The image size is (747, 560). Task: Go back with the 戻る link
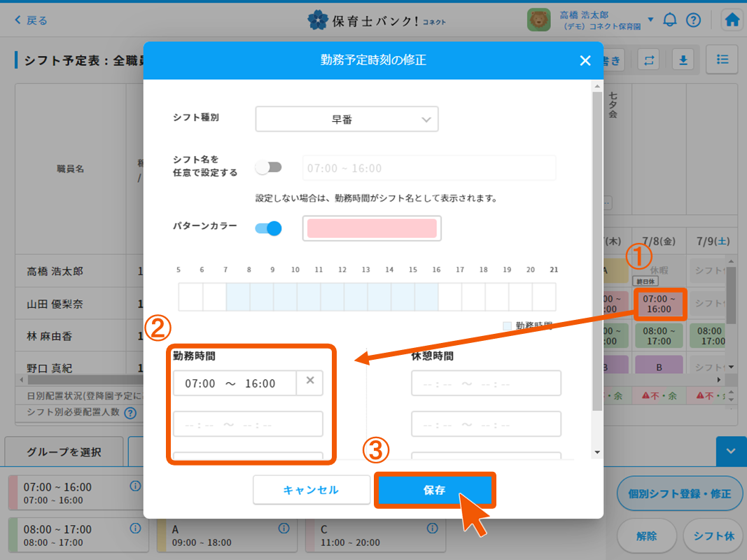(32, 20)
